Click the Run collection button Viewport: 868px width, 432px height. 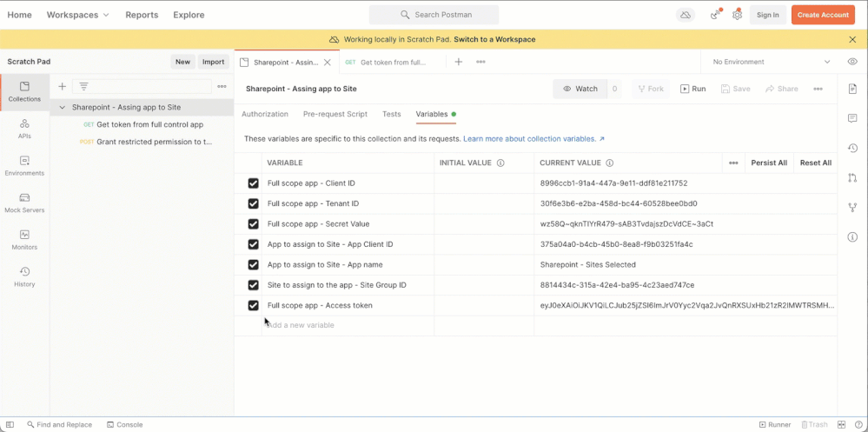click(693, 89)
